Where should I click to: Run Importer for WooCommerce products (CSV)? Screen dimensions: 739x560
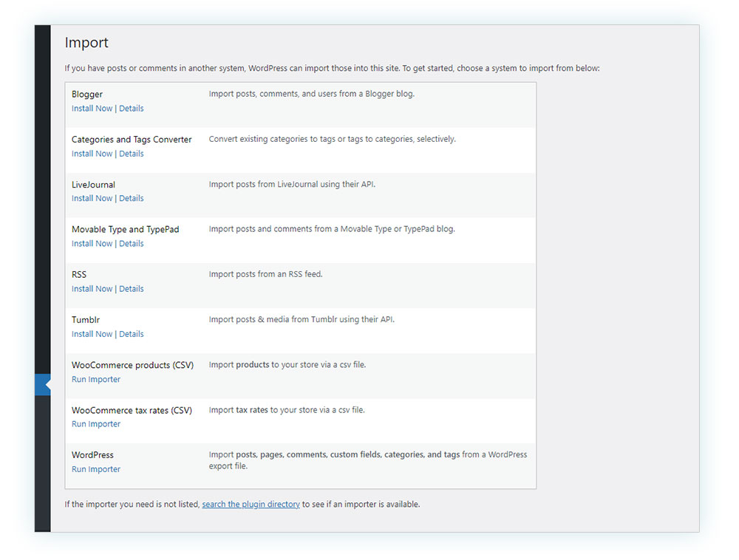pyautogui.click(x=95, y=379)
